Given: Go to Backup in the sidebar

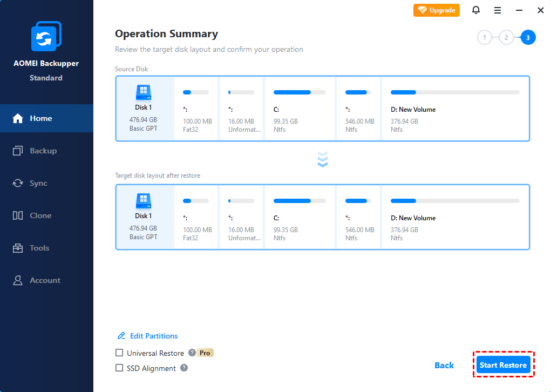Looking at the screenshot, I should (46, 151).
